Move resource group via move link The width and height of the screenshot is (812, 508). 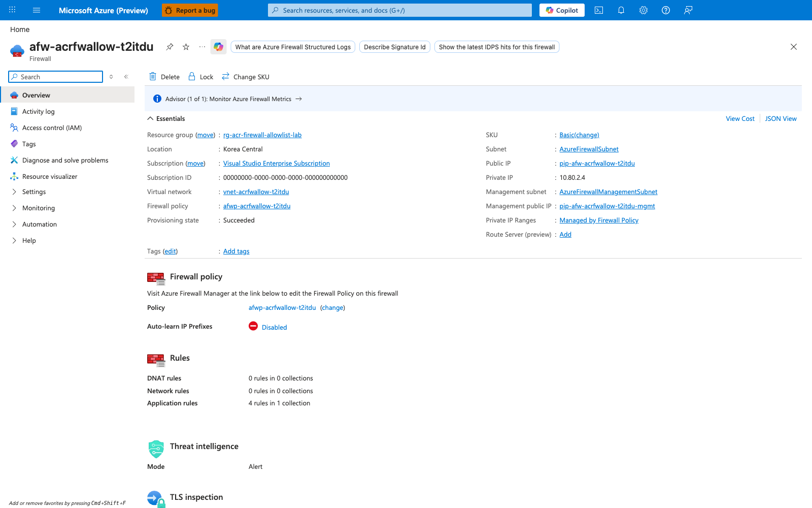point(206,135)
